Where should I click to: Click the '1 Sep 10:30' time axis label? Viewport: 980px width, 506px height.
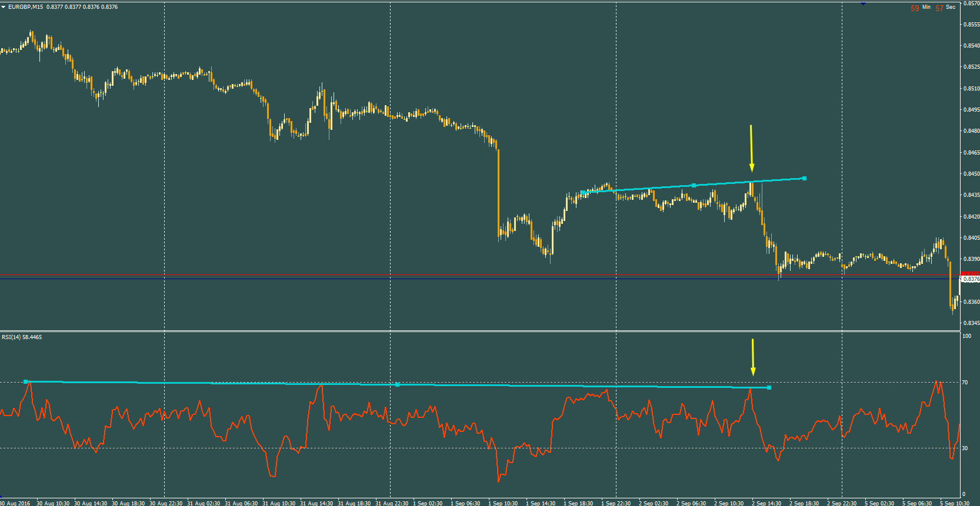pos(503,503)
